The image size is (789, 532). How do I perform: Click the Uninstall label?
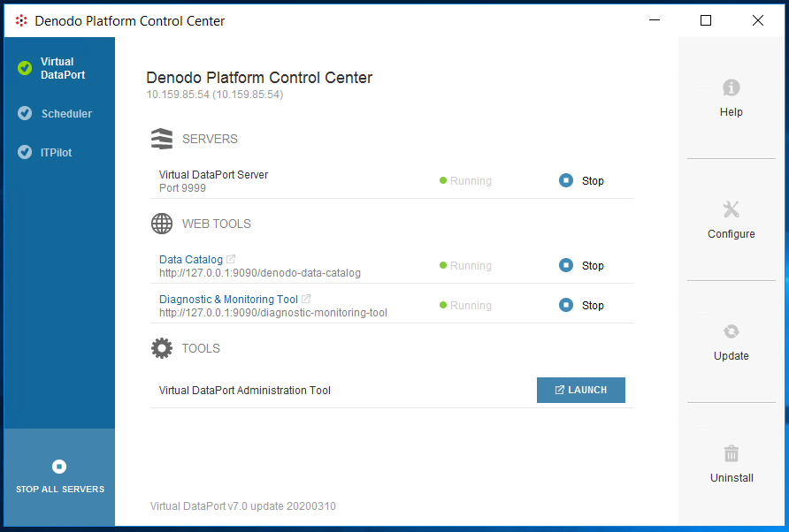click(x=732, y=478)
